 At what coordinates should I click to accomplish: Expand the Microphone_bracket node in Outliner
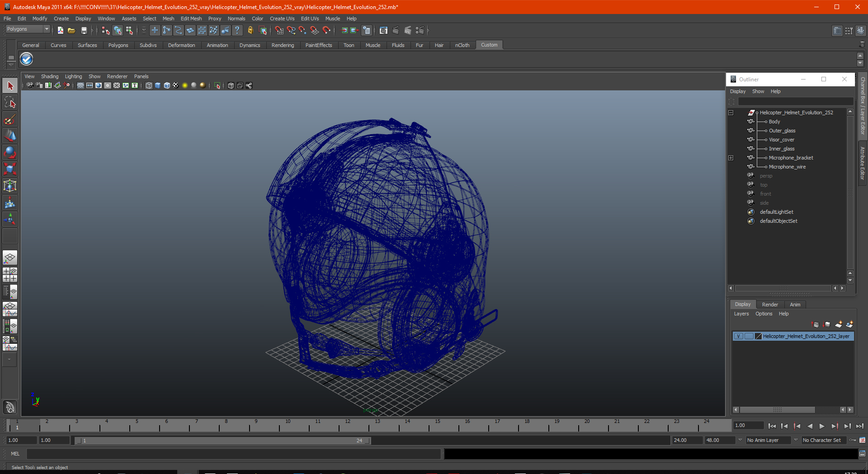(x=731, y=158)
